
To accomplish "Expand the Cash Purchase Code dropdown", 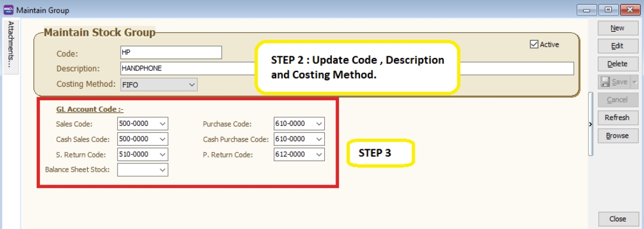I will [318, 139].
